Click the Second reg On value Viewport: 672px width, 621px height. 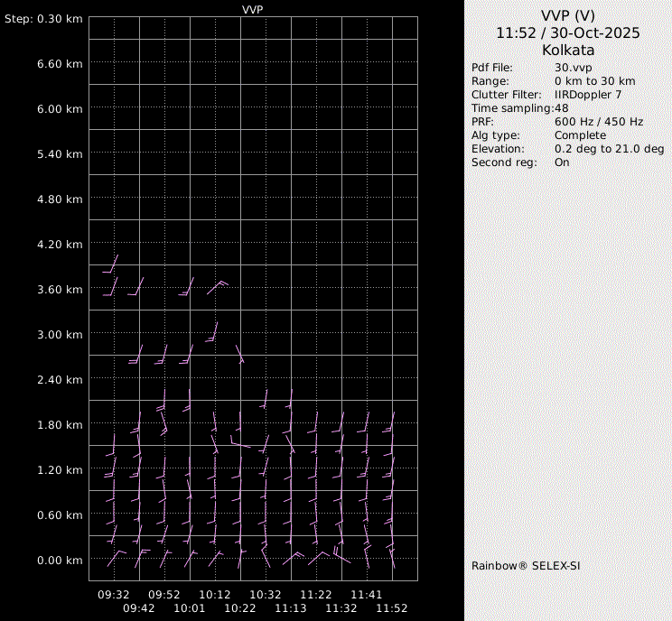point(562,162)
